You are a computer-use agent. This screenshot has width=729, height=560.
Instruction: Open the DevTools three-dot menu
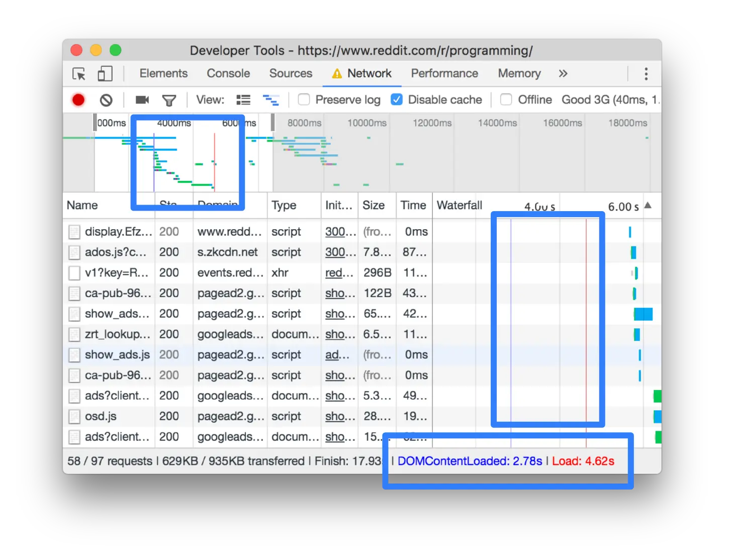tap(646, 74)
